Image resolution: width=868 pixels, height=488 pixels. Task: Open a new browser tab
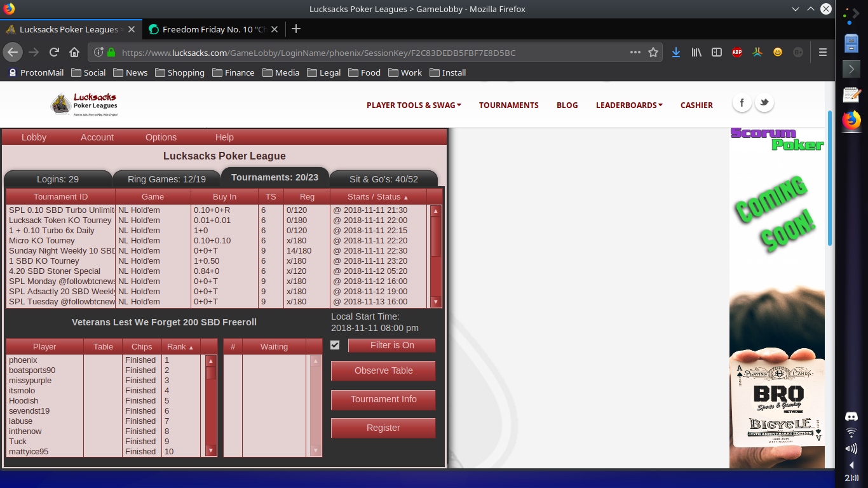tap(295, 29)
